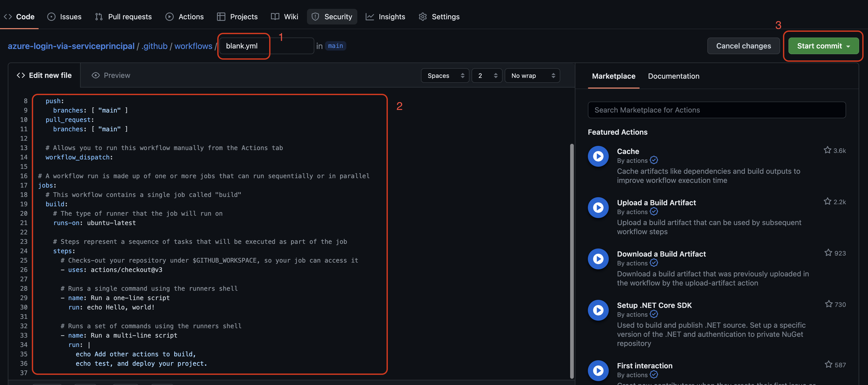Click the Download a Build Artifact play icon
868x385 pixels.
click(x=598, y=259)
